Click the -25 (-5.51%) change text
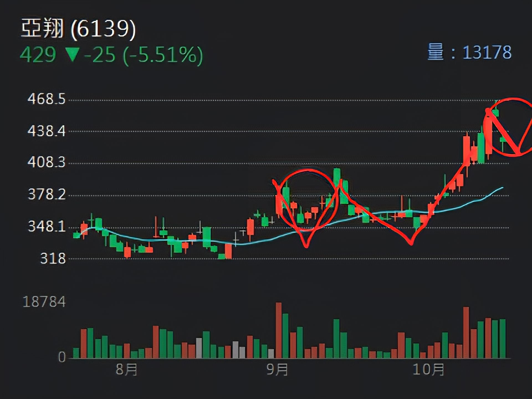 tap(144, 55)
